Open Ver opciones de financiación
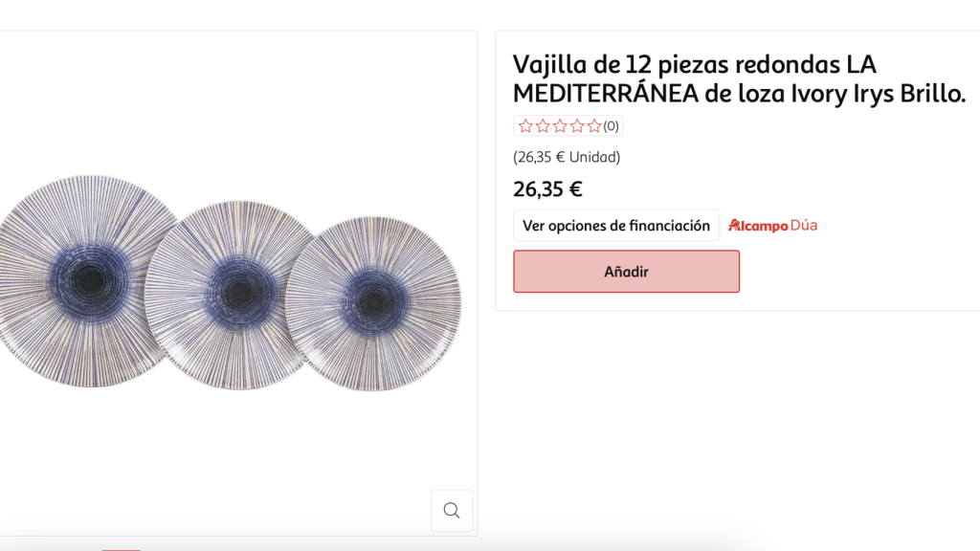Viewport: 980px width, 551px height. 616,225
